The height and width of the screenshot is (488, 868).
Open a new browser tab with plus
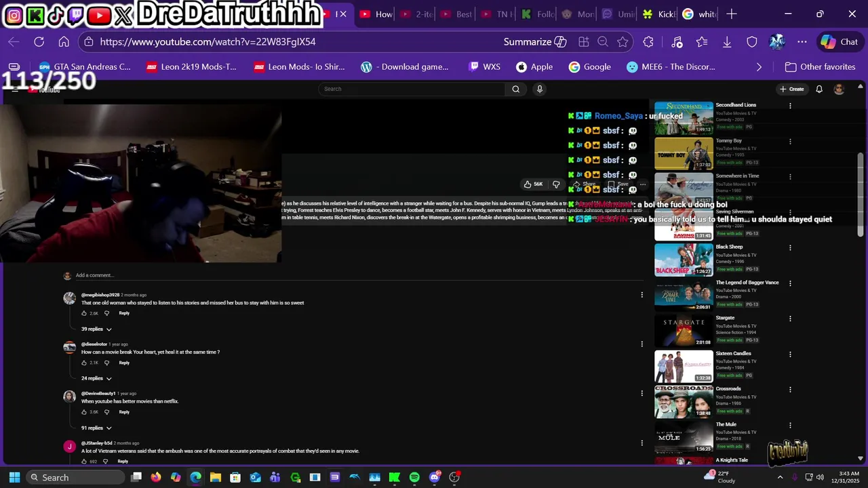click(731, 14)
